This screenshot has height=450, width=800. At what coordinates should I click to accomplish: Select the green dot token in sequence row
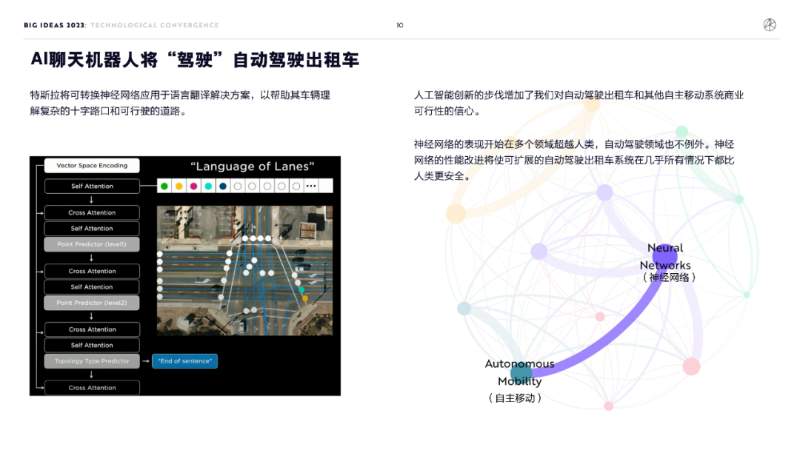coord(164,186)
